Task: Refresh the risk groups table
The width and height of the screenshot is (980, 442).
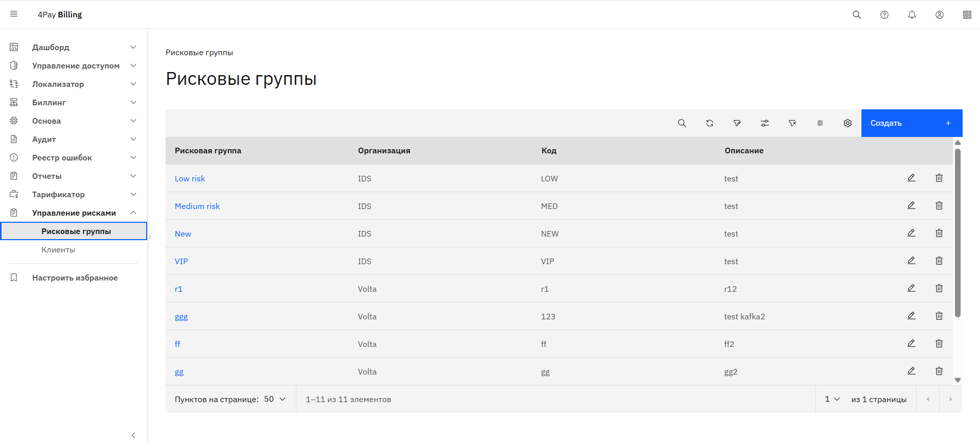Action: [709, 123]
